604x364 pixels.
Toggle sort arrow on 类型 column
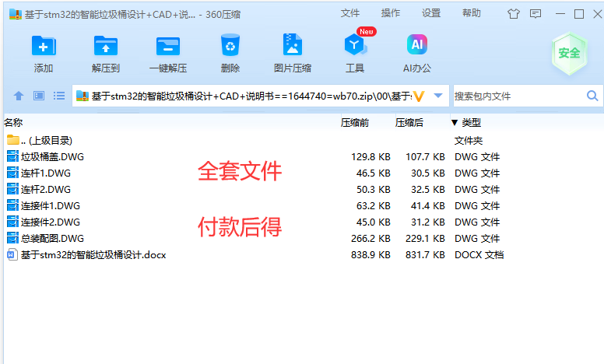point(455,123)
